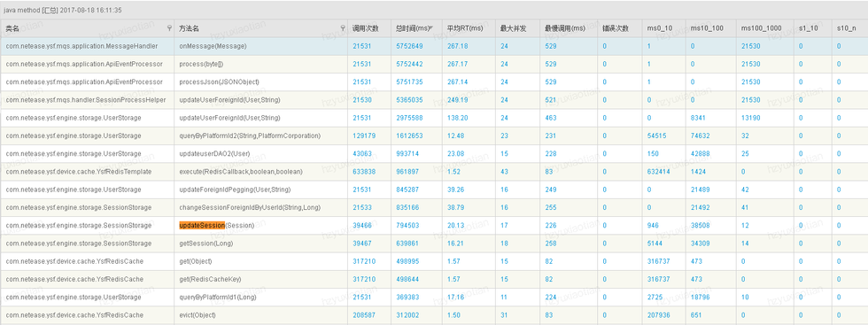
Task: Open call count value 39467
Action: click(362, 244)
